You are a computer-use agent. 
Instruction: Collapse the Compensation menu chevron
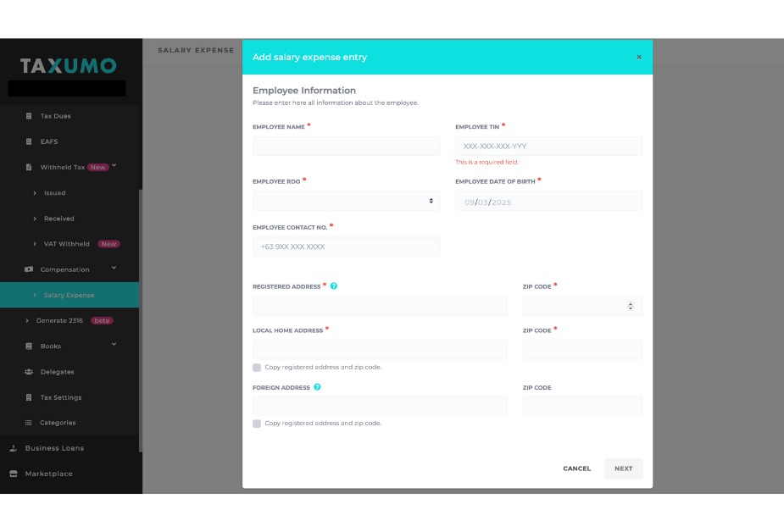[114, 269]
